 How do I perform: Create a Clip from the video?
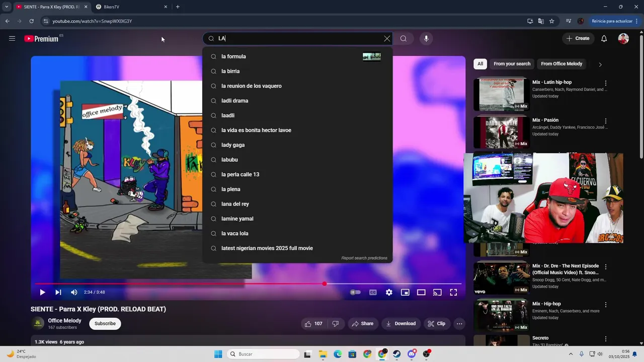[437, 324]
